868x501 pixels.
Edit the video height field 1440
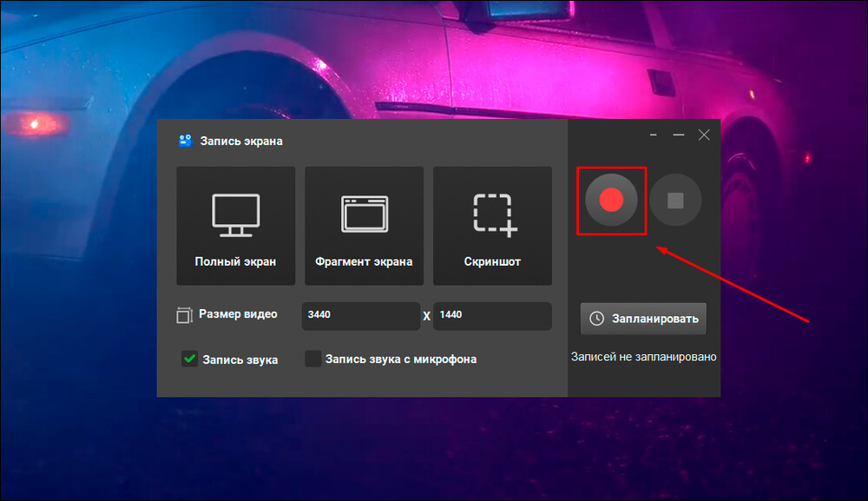(493, 315)
